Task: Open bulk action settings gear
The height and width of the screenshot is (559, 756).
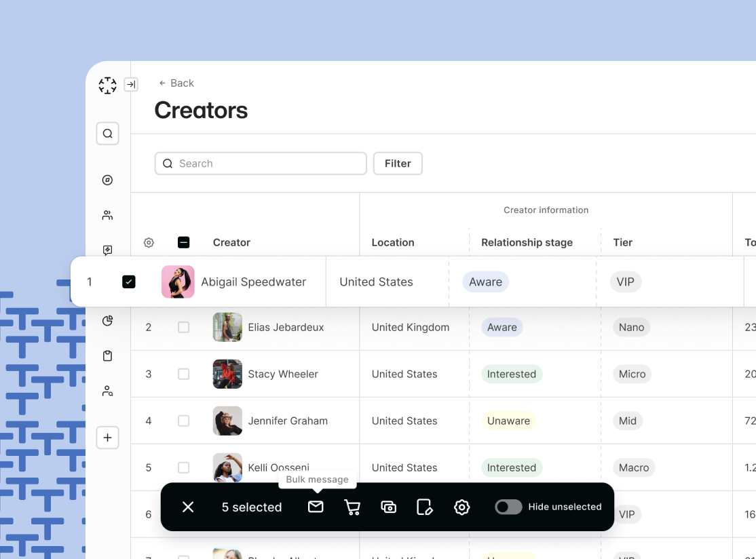Action: point(462,507)
